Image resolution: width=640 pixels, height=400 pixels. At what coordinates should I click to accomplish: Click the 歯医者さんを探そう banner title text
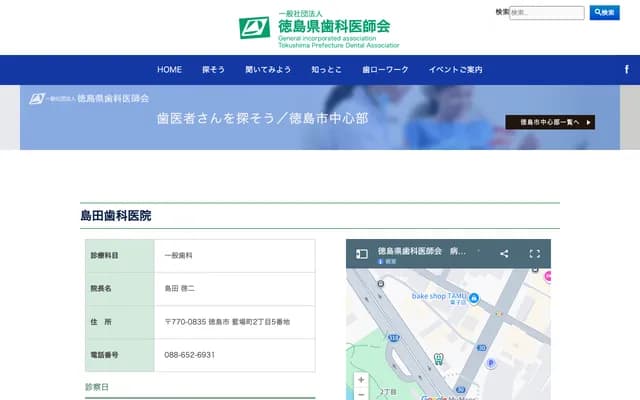[262, 118]
